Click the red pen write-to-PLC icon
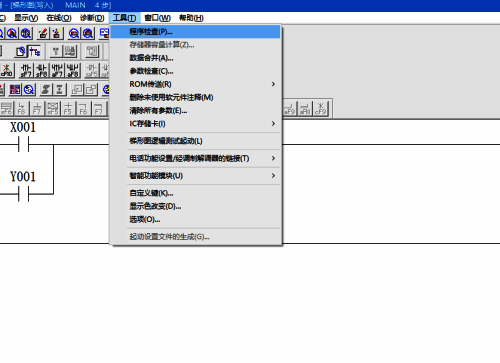The width and height of the screenshot is (500, 363). coord(43,33)
